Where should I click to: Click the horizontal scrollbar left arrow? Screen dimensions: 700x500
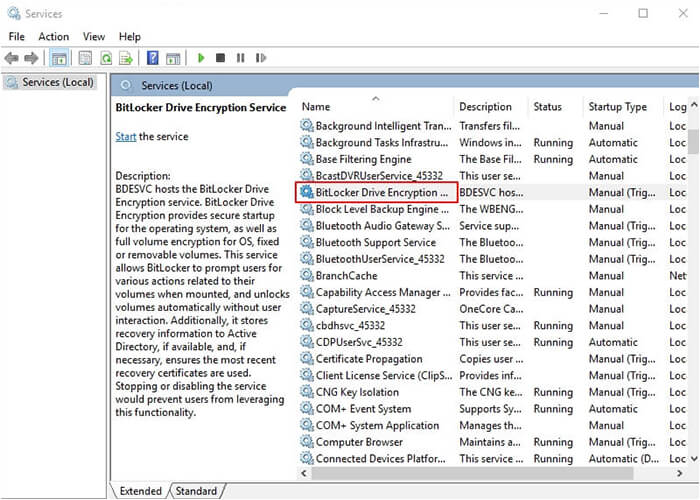(304, 473)
